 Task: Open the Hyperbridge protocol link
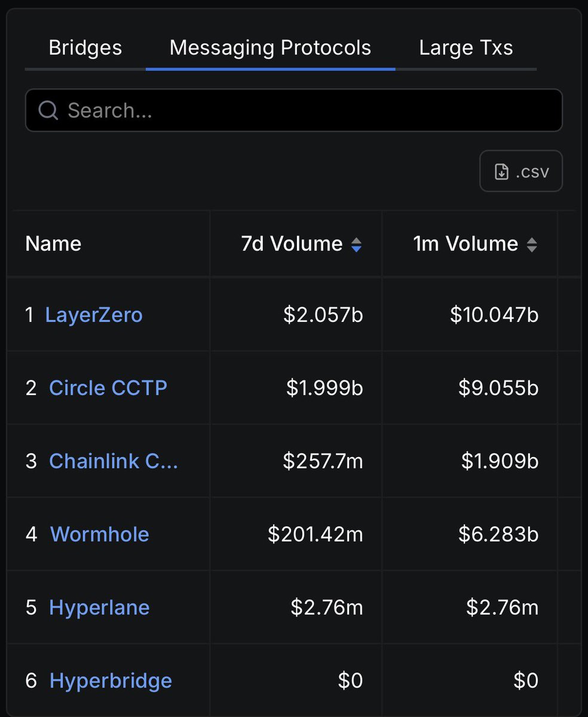point(111,681)
